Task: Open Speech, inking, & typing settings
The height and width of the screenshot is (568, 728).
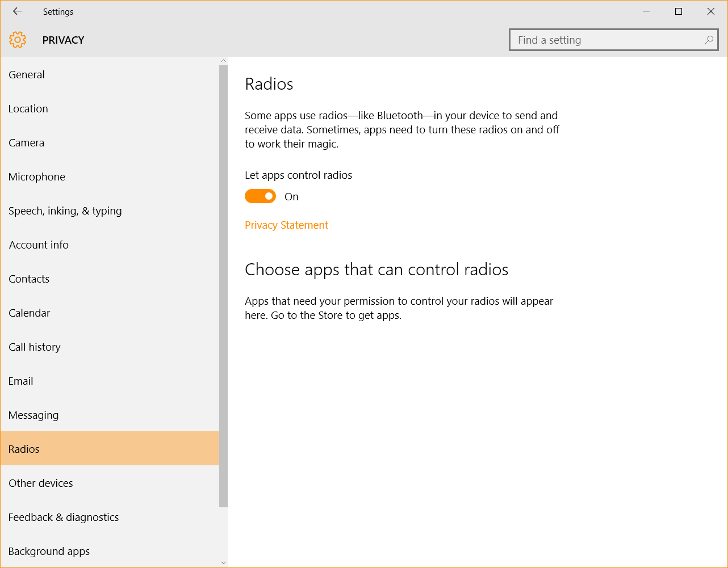Action: (110, 211)
